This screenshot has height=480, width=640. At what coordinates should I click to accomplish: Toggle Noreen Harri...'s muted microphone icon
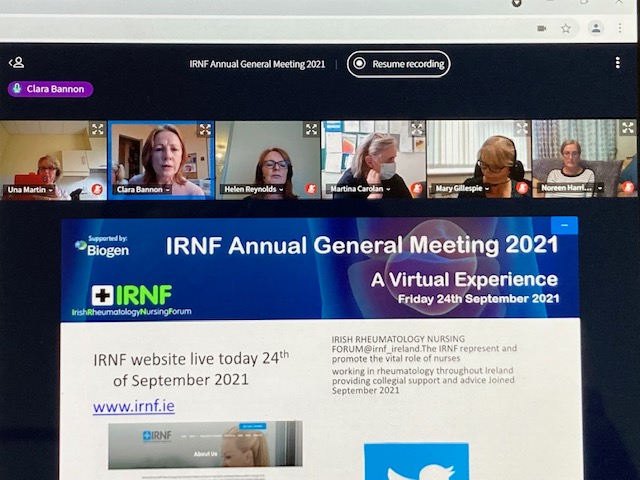(x=628, y=187)
